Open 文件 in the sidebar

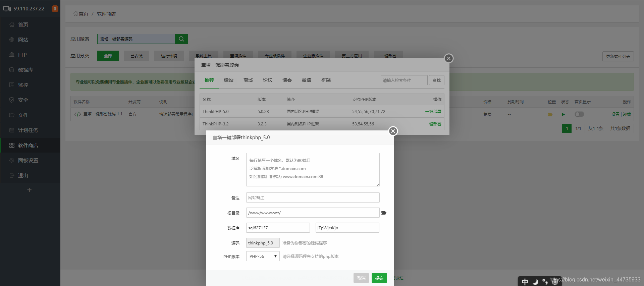pyautogui.click(x=23, y=115)
